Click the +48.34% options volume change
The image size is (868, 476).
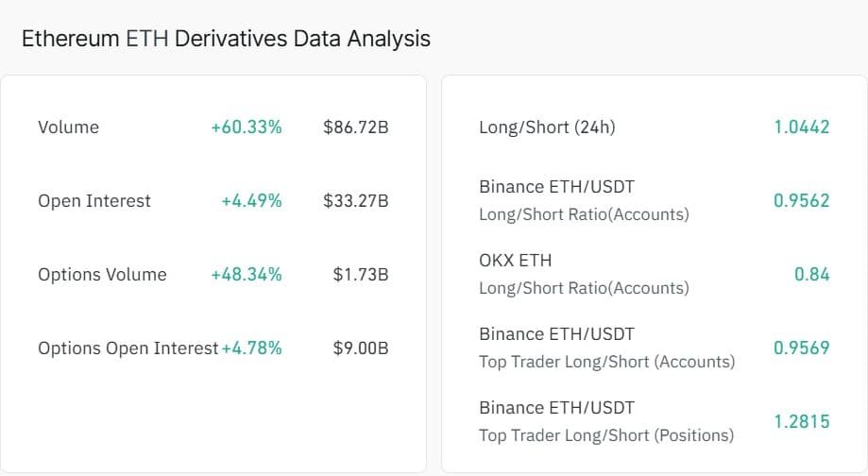point(247,275)
